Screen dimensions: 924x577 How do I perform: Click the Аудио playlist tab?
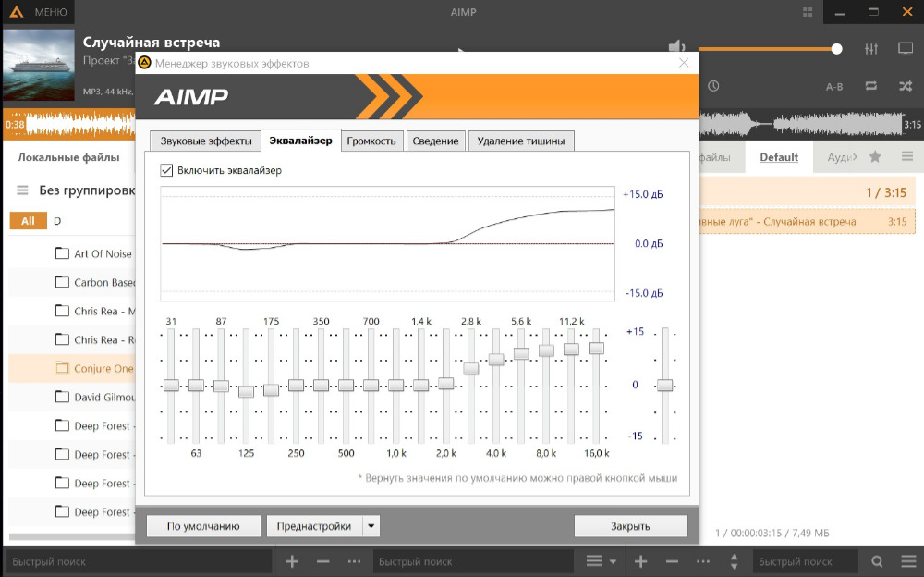(x=842, y=157)
